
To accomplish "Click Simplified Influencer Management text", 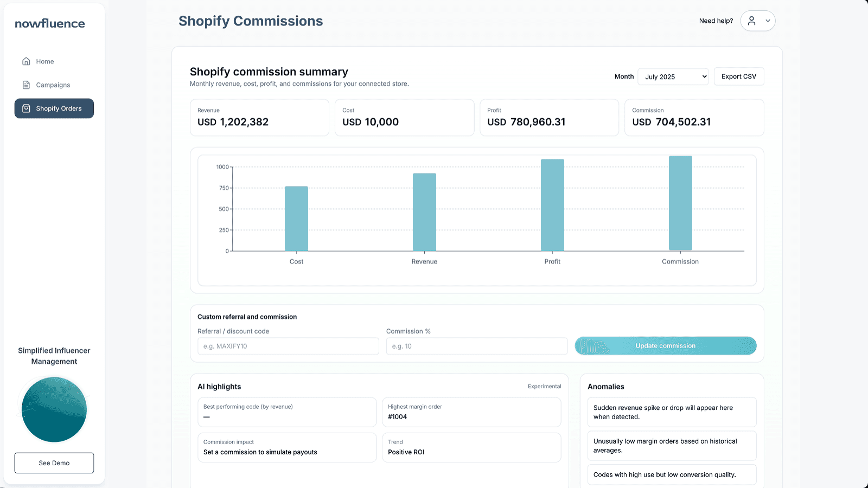I will [54, 356].
